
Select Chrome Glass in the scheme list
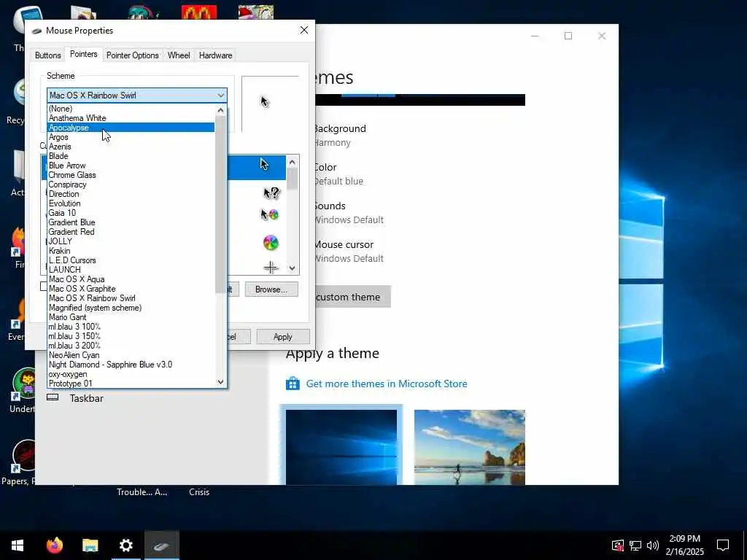tap(131, 175)
